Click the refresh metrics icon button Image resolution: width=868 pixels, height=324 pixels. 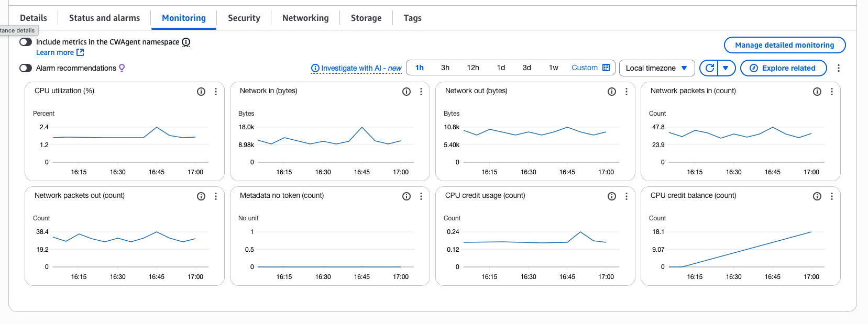click(x=710, y=68)
